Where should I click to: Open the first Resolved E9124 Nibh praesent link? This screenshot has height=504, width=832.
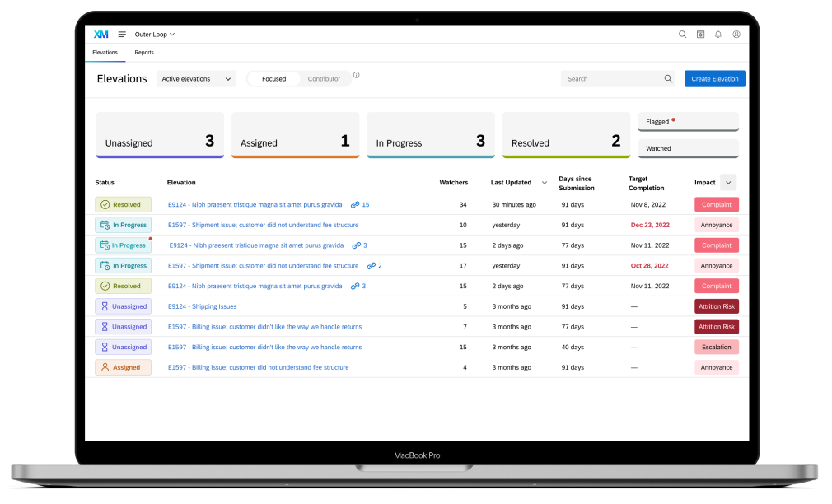point(255,205)
